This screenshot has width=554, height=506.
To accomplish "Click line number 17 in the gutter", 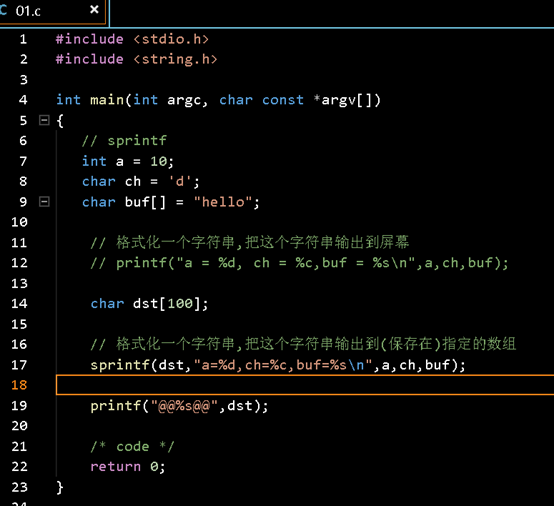I will 19,365.
